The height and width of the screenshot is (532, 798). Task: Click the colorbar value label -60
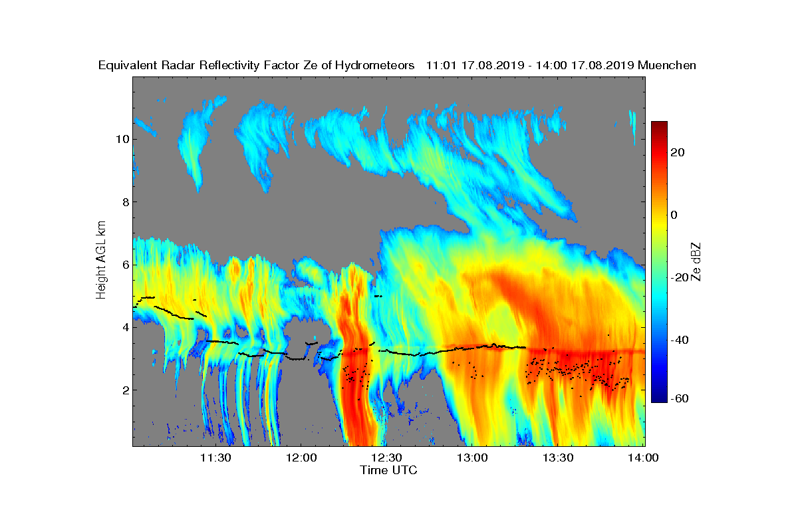pos(678,398)
